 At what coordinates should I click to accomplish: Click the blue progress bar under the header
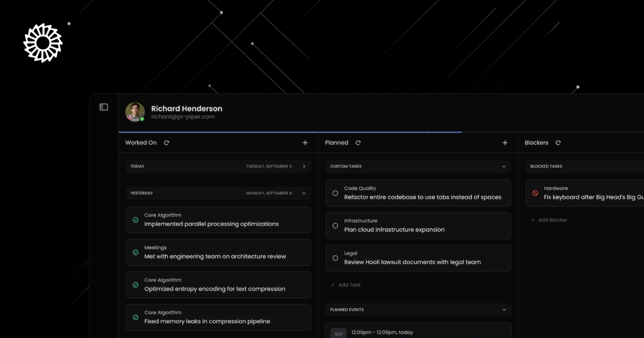coord(290,131)
